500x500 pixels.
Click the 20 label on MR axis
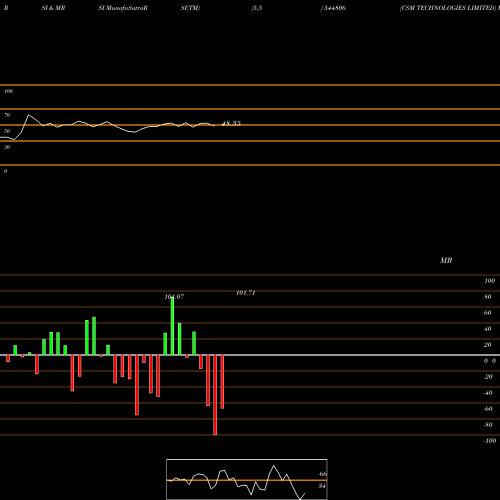pos(488,345)
